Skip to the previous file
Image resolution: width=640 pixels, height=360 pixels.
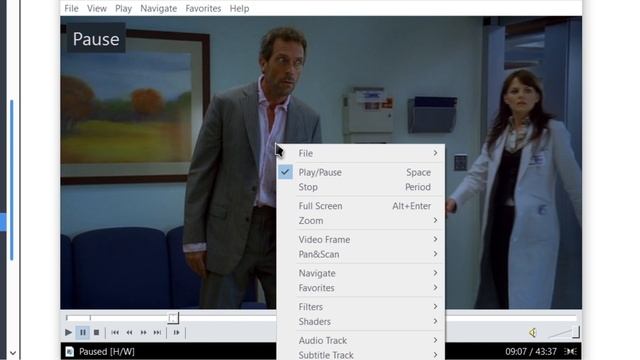click(x=115, y=333)
